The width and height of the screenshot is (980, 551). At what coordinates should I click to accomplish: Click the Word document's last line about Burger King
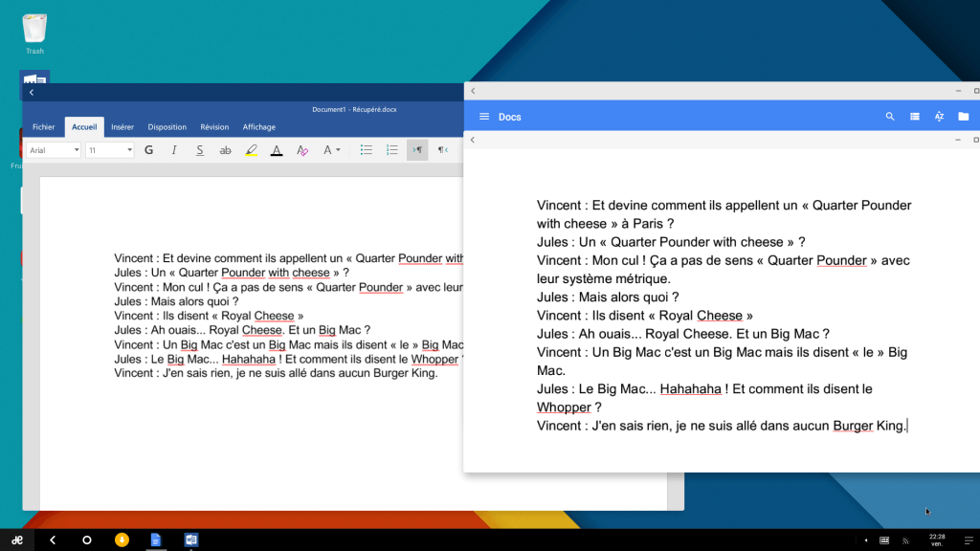click(277, 374)
